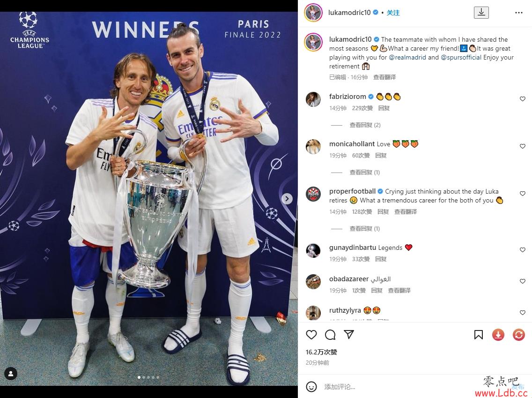
Task: Click the comment speech bubble icon
Action: (330, 335)
